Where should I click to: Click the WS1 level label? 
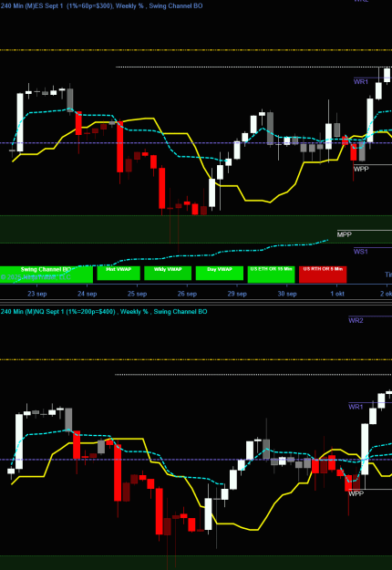pyautogui.click(x=361, y=252)
